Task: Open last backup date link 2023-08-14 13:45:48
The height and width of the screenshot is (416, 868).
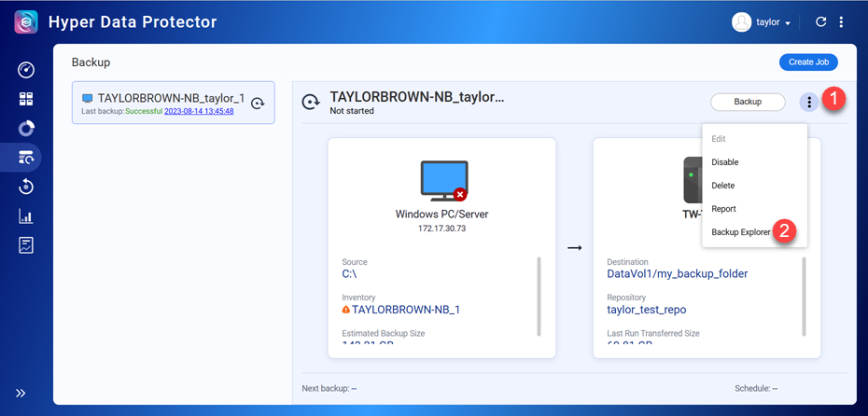Action: tap(199, 111)
